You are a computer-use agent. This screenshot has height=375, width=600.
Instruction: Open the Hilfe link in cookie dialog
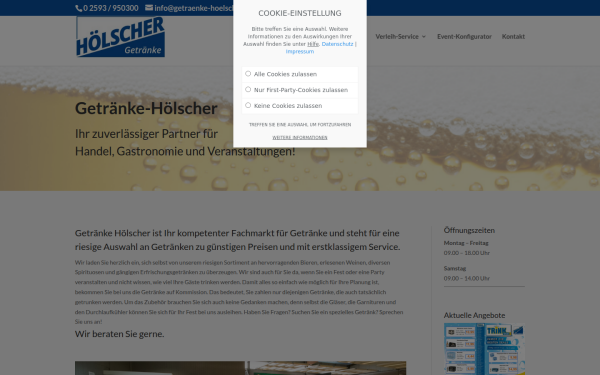click(313, 44)
